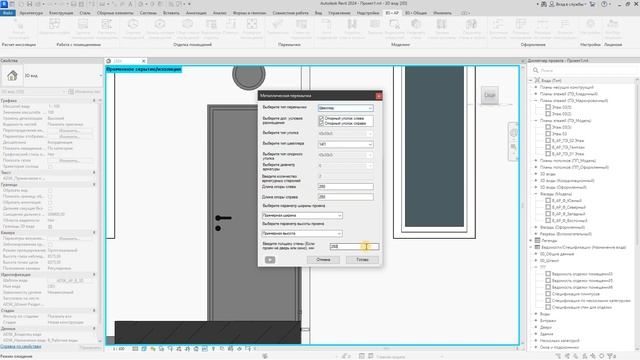Click the Применить button in Properties
640x360 pixels.
[90, 347]
